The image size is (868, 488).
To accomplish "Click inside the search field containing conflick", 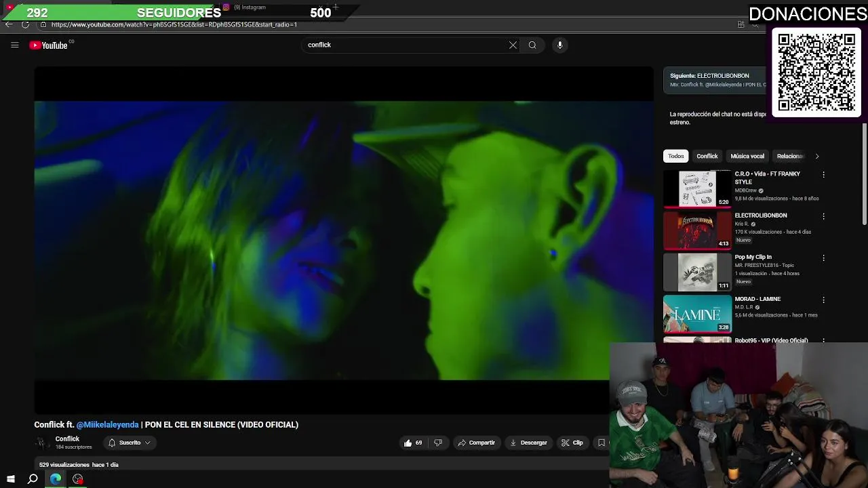I will pos(406,45).
